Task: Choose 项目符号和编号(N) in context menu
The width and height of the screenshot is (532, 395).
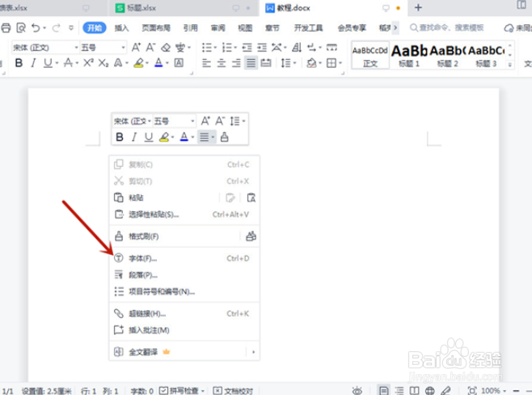Action: [184, 291]
